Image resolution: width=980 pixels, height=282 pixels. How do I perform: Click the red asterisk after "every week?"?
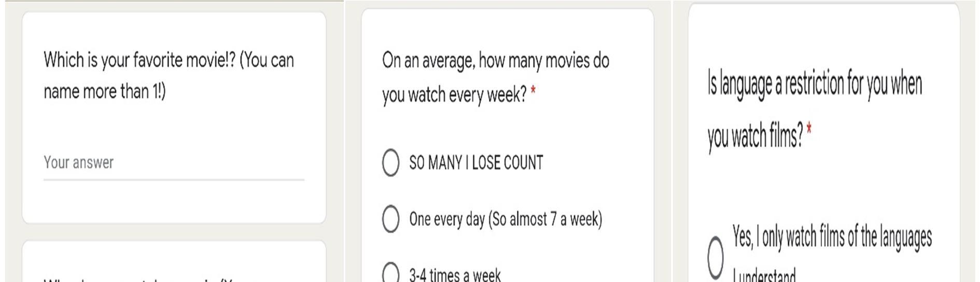533,93
